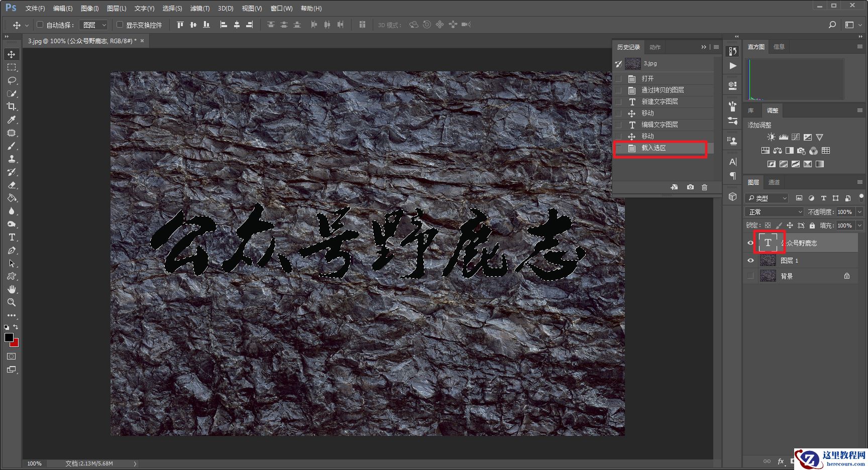This screenshot has width=868, height=470.
Task: Open the 滤镜(T) menu
Action: pos(199,9)
